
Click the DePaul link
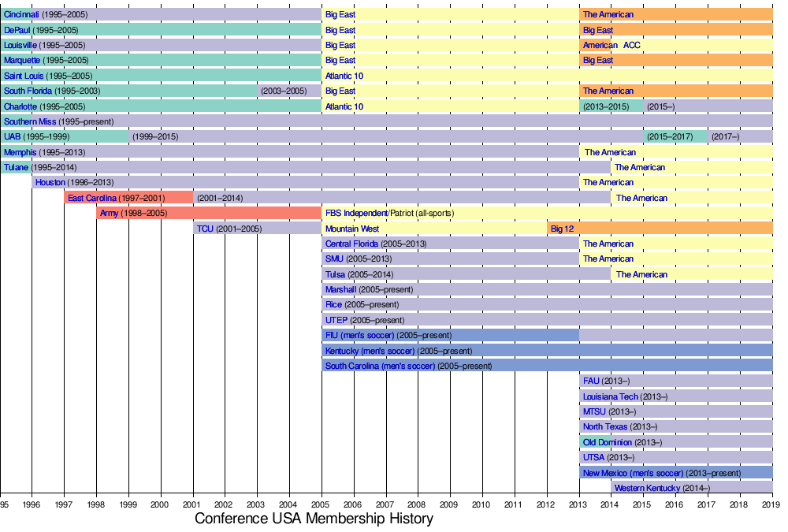point(17,30)
